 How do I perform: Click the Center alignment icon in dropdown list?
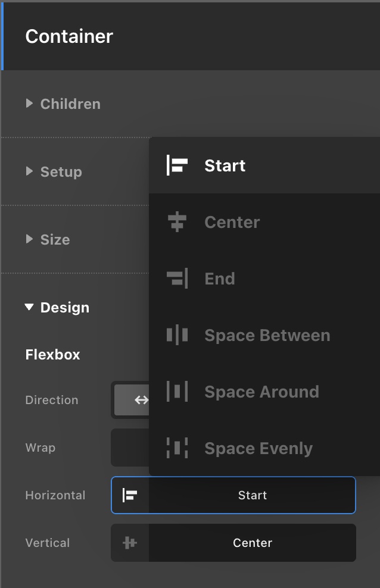click(177, 222)
